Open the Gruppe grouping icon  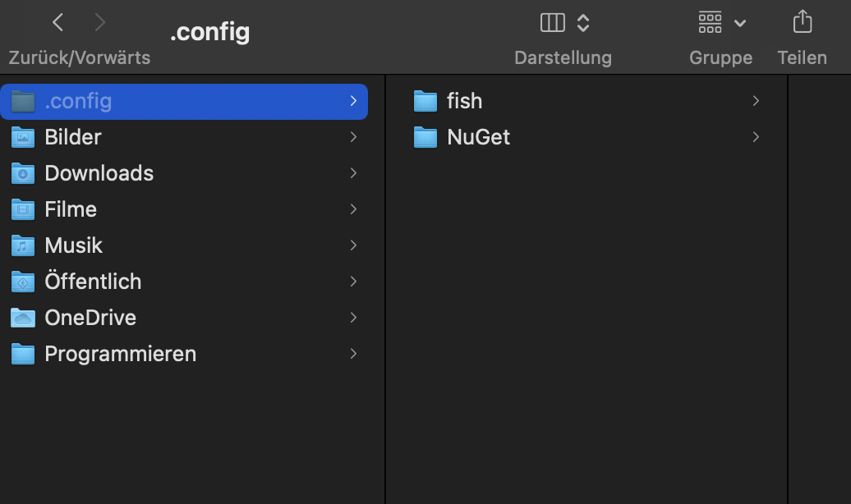(710, 22)
